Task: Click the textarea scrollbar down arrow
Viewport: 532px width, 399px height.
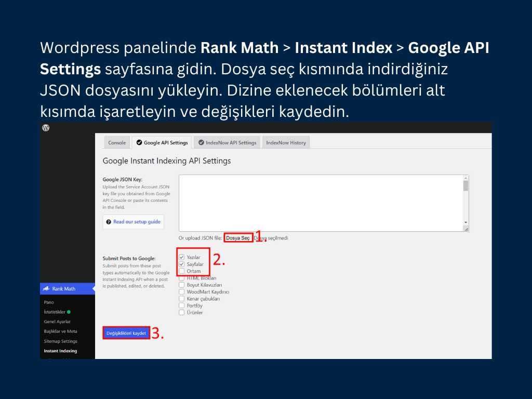Action: (466, 222)
